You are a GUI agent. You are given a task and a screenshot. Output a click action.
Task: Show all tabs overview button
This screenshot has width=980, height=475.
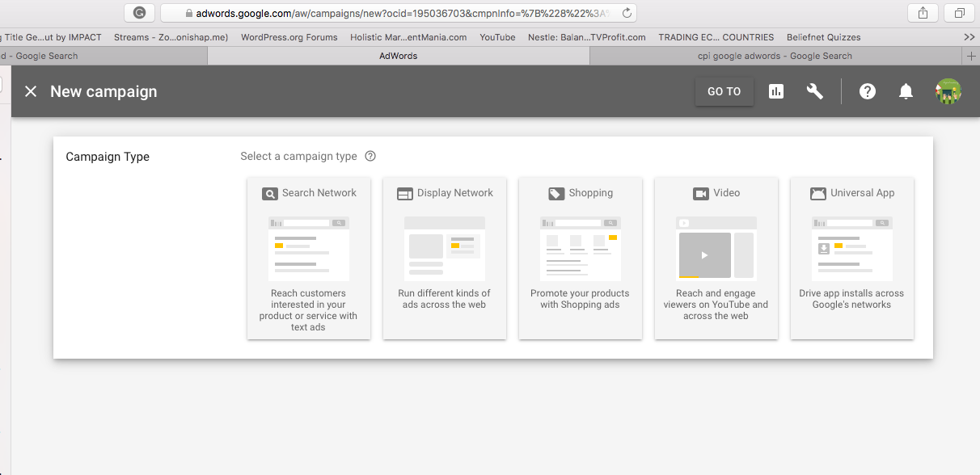pos(960,13)
